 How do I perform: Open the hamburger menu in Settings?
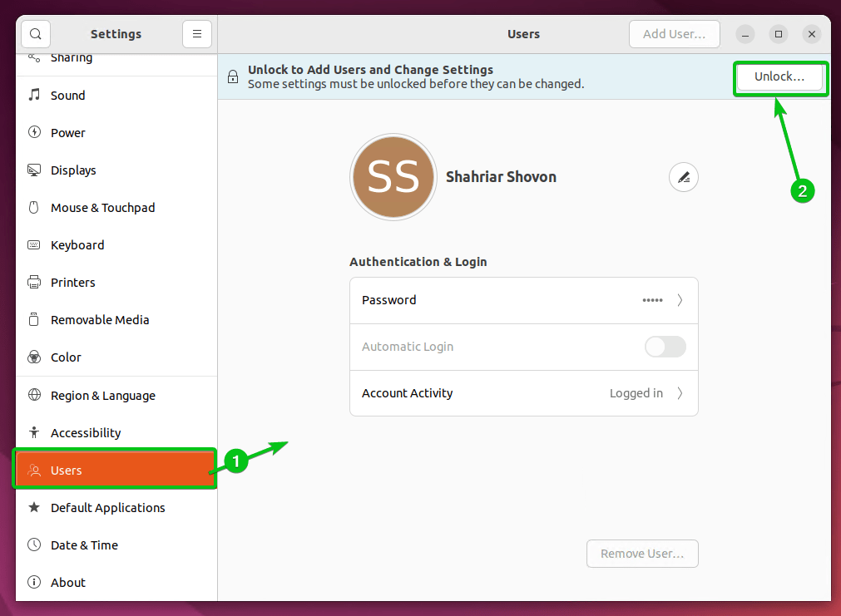[x=196, y=33]
